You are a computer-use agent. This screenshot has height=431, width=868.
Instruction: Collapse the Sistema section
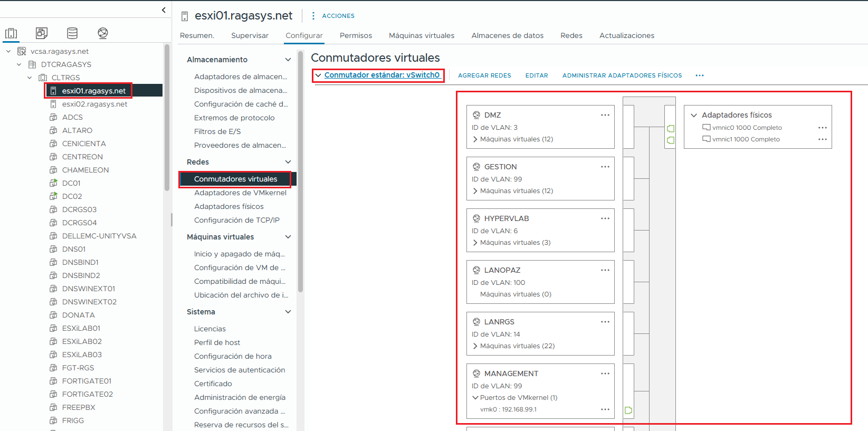point(288,312)
